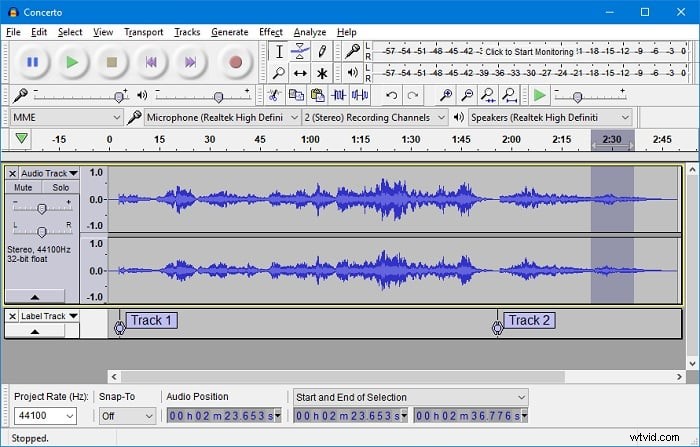This screenshot has height=447, width=700.
Task: Select the Time Shift tool
Action: pos(300,73)
